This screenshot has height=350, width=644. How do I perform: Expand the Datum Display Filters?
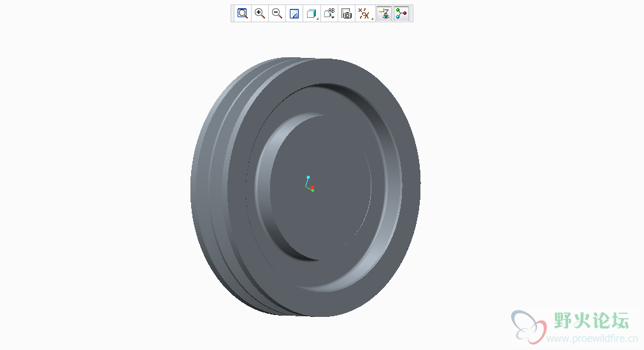coord(364,13)
